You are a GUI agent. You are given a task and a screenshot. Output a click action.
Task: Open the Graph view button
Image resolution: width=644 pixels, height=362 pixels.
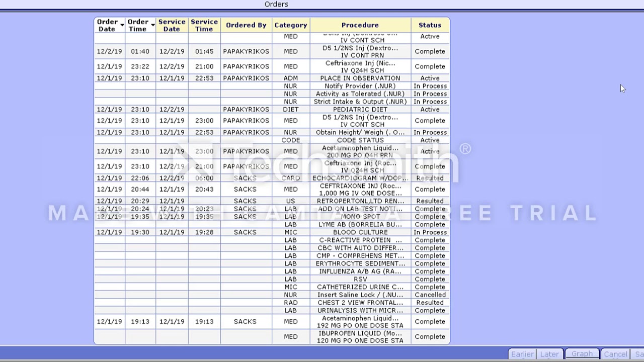[582, 354]
